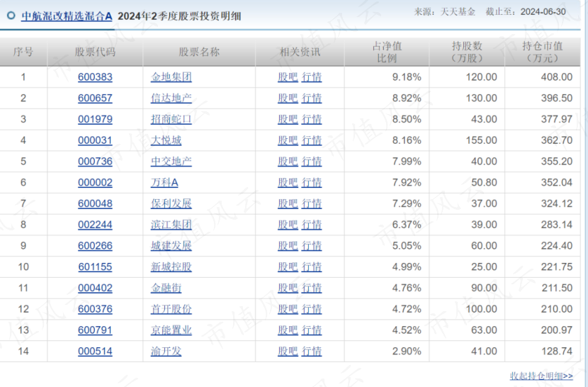Open 招商蛇口 stock name link
The image size is (588, 387).
(x=171, y=119)
